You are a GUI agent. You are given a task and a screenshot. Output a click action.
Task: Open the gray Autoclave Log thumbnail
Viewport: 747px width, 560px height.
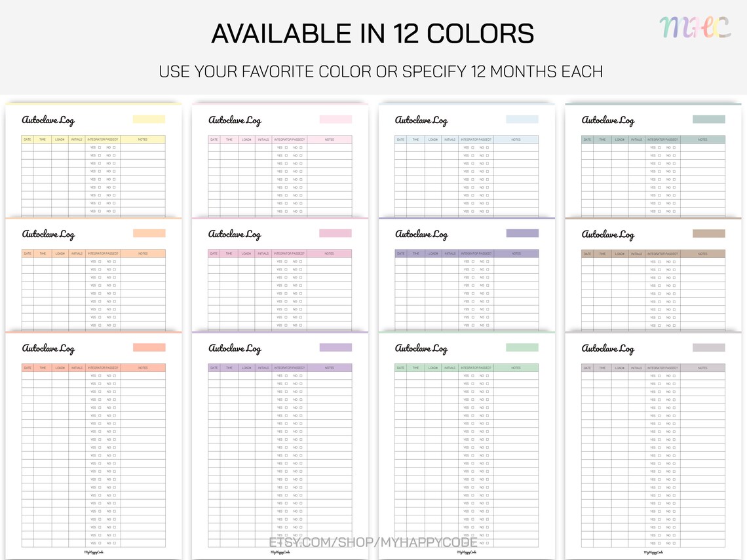[x=653, y=446]
